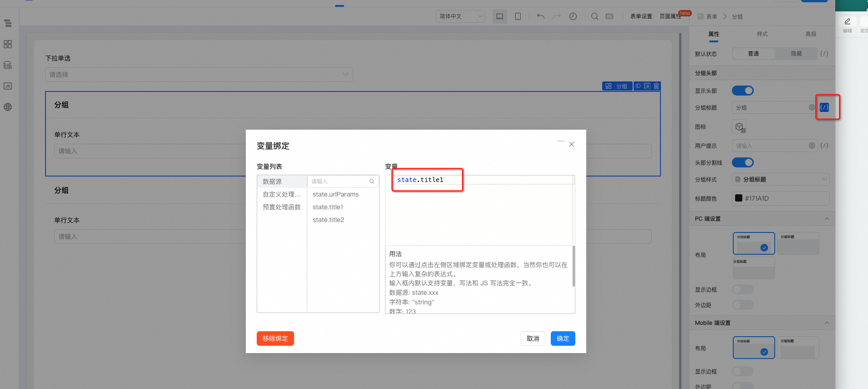Switch to 样式 tab
The width and height of the screenshot is (868, 389).
click(762, 34)
